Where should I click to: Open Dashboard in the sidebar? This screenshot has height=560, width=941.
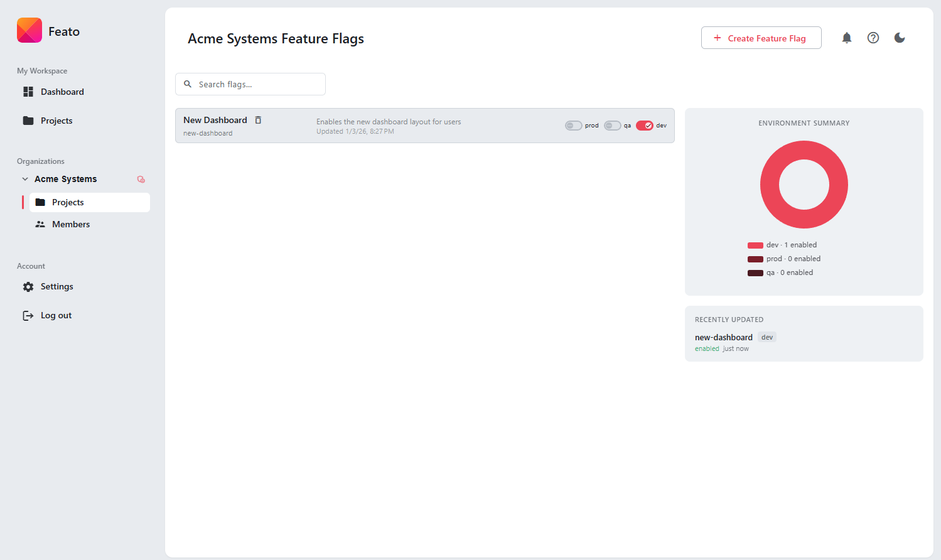[x=62, y=92]
